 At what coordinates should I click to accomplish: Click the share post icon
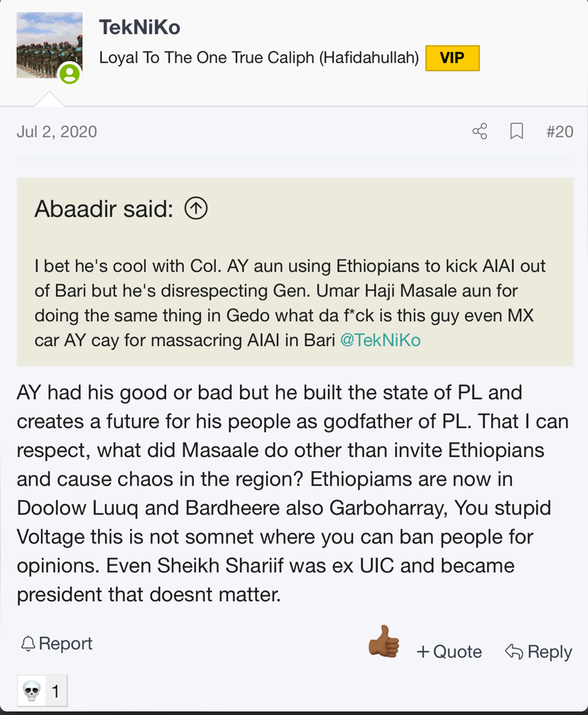point(480,131)
